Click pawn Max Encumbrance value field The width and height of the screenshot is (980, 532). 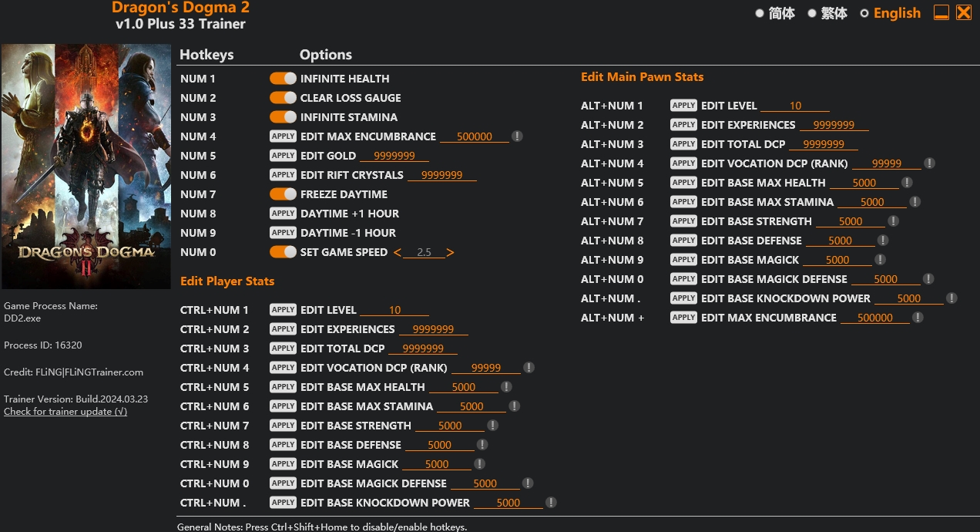(875, 318)
